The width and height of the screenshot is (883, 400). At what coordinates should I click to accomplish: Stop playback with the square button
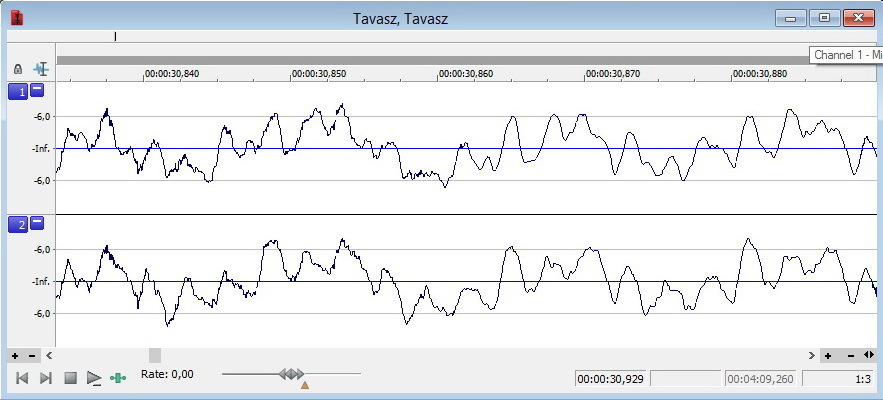pos(70,377)
